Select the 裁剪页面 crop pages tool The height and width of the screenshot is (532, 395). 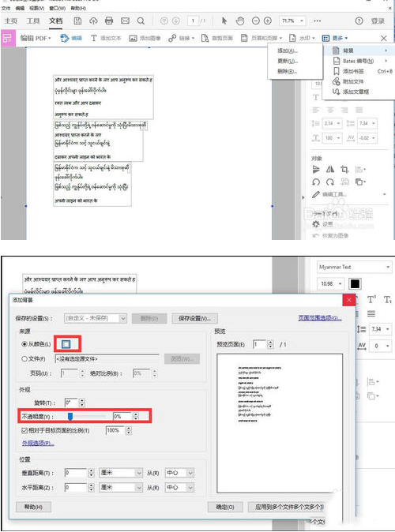click(216, 38)
